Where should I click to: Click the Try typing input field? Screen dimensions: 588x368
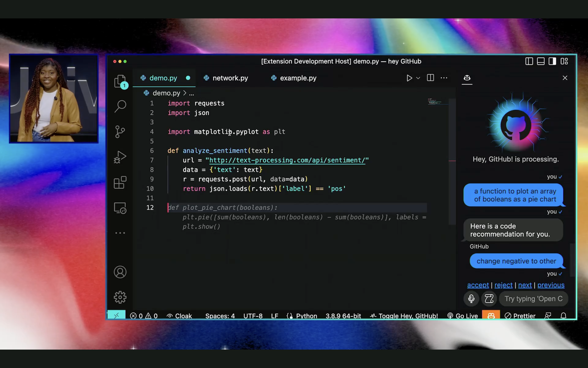(x=533, y=298)
